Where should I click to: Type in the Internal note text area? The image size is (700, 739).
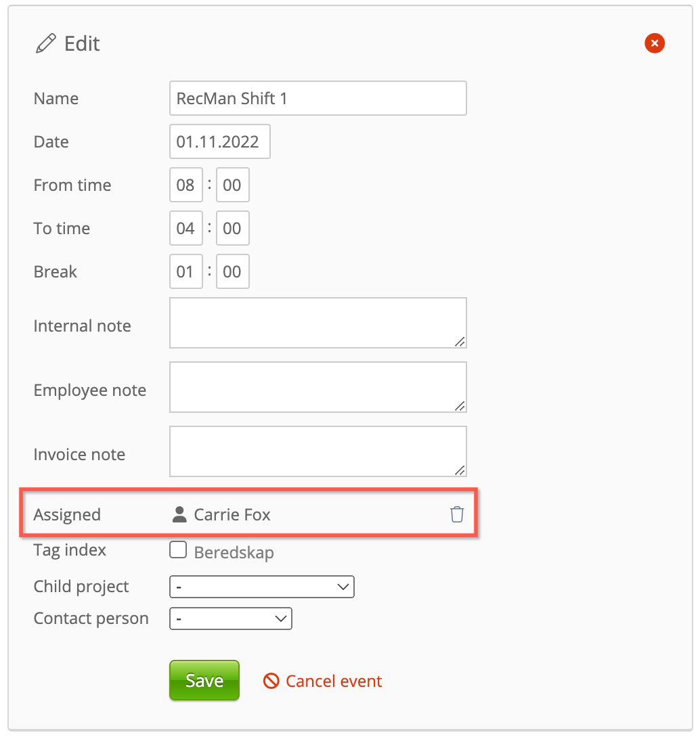(318, 323)
